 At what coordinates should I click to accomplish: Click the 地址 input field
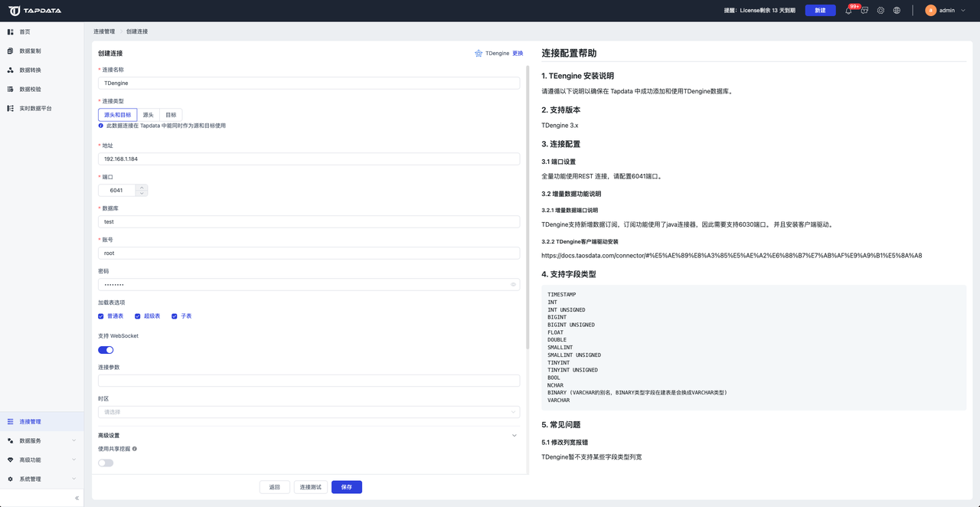309,159
